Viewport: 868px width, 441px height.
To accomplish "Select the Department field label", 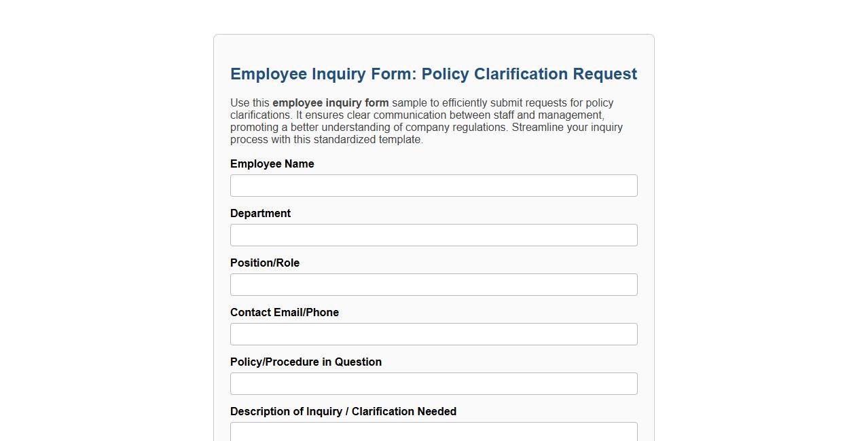I will point(260,213).
